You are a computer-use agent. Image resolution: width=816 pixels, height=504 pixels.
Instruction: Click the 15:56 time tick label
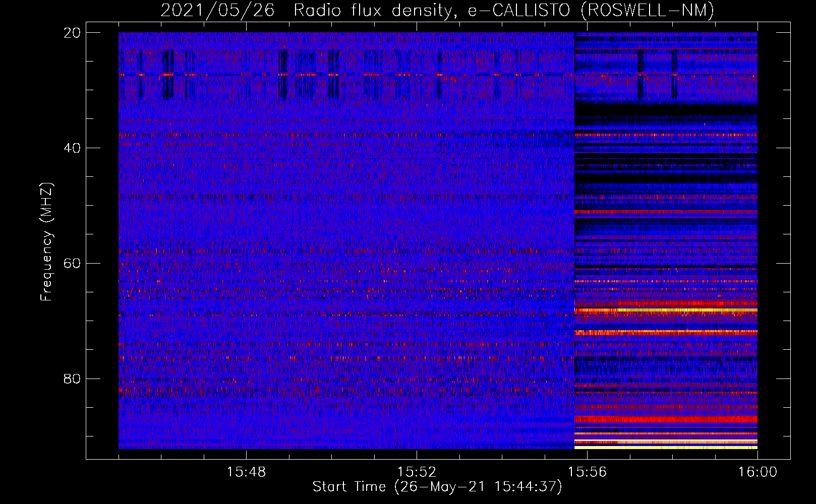pos(587,472)
